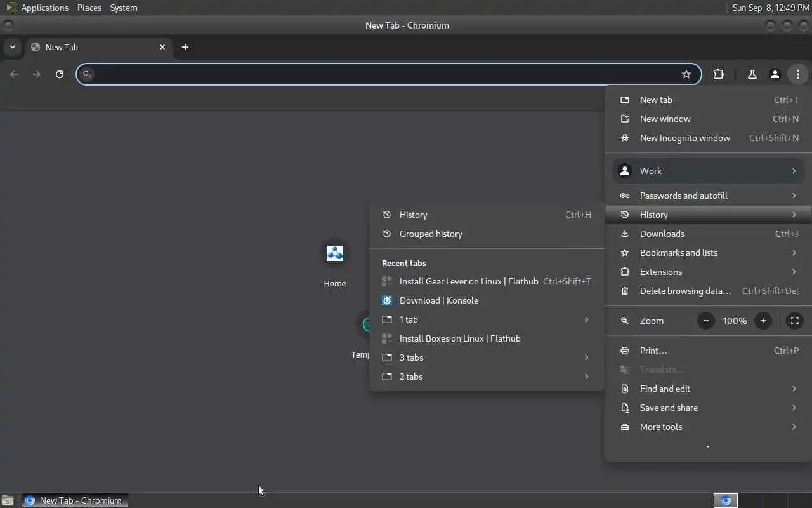Expand the 2 tabs recent group

click(x=487, y=377)
